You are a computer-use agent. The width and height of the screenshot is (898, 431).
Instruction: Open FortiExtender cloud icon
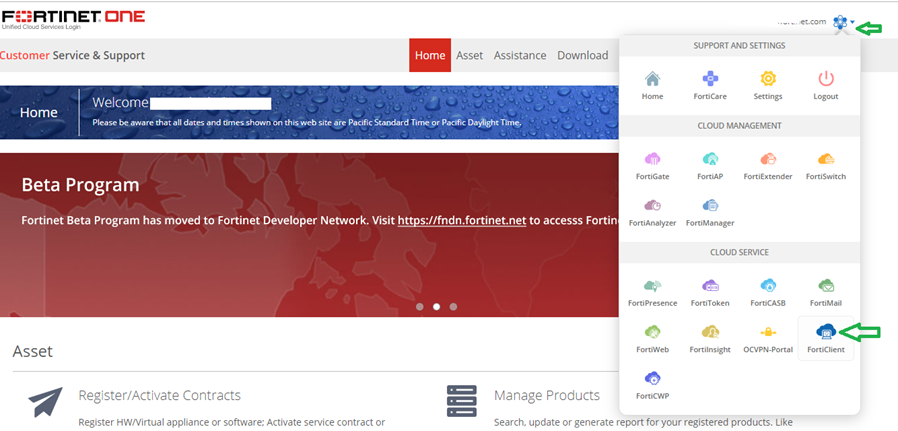click(768, 159)
